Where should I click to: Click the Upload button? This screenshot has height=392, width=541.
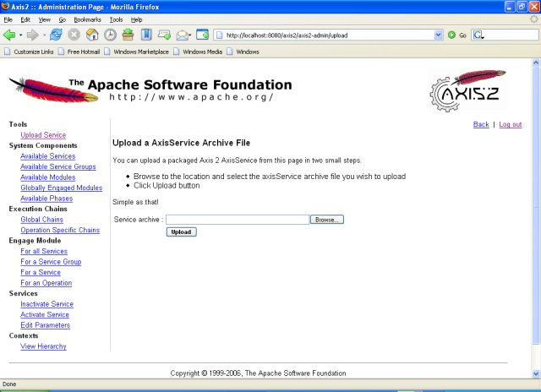tap(182, 232)
